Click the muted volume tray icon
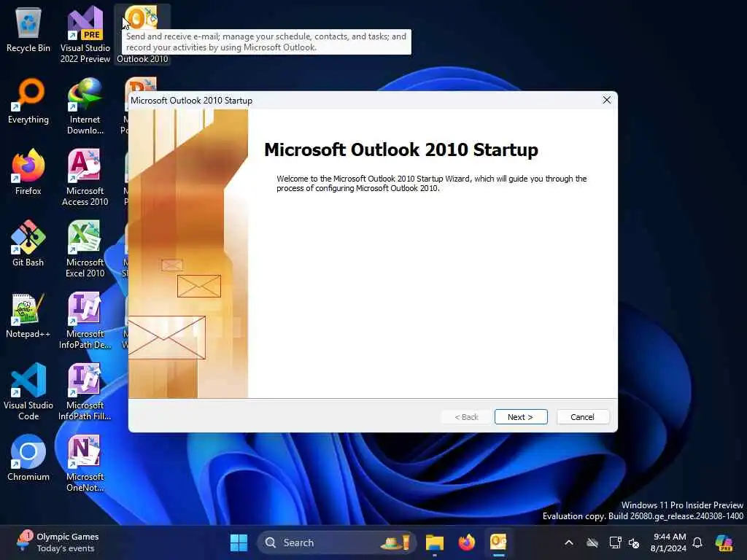This screenshot has height=560, width=747. coord(634,542)
